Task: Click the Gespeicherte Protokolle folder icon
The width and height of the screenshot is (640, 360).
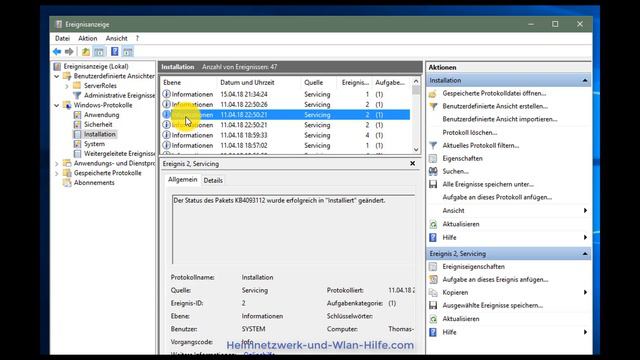Action: pyautogui.click(x=67, y=173)
